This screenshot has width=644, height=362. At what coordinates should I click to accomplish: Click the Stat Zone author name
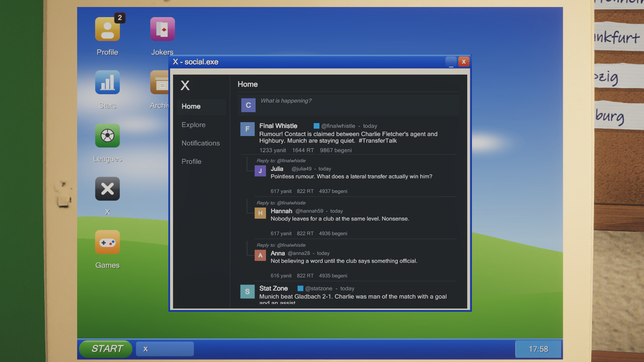coord(273,289)
